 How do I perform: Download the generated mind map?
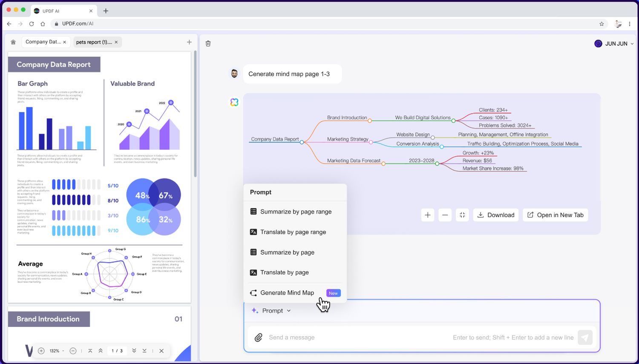(496, 215)
